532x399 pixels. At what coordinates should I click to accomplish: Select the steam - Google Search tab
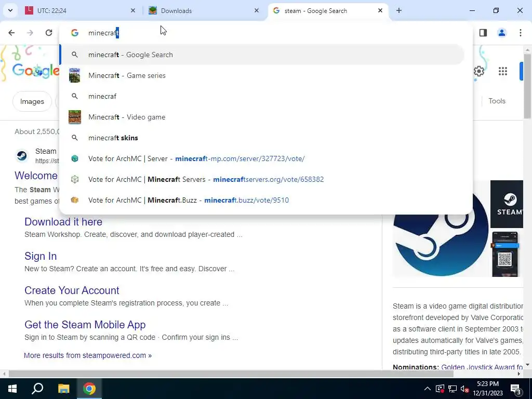tap(328, 10)
